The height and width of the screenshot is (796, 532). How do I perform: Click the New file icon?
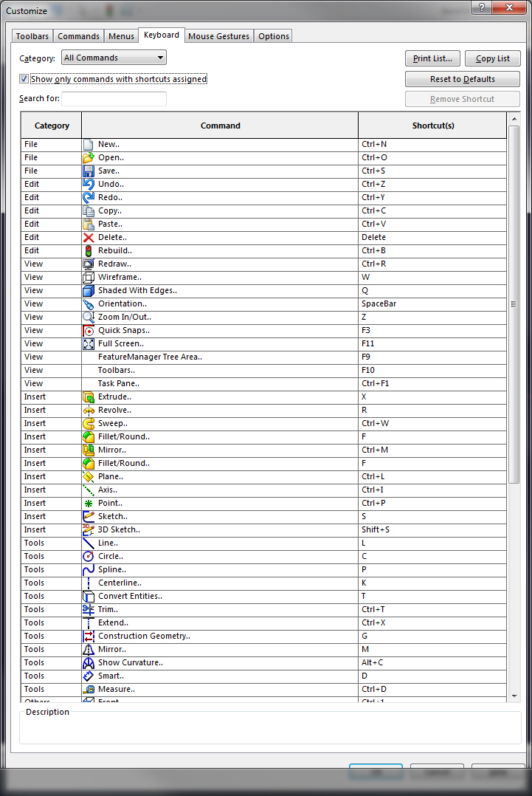89,144
